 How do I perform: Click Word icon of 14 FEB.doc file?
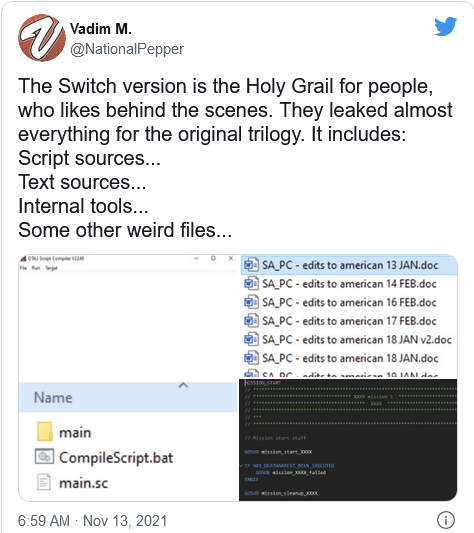coord(251,283)
